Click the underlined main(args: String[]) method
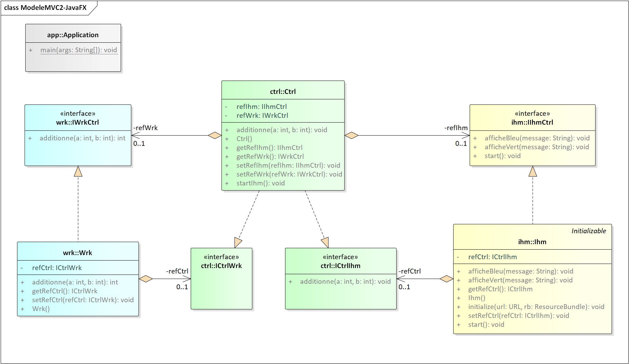Screen dimensions: 629x364 79,50
